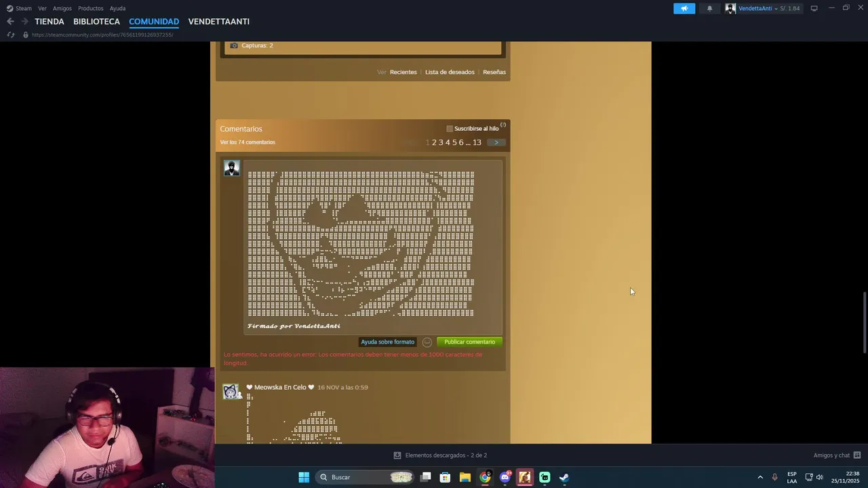
Task: Open the Ver menu
Action: 42,8
